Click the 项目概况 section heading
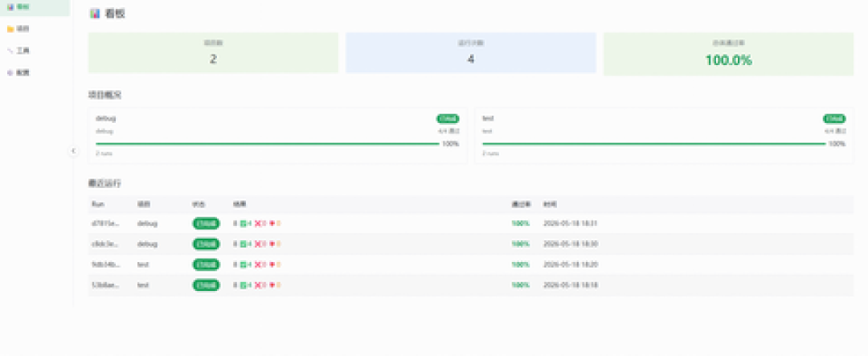Screen dimensions: 868x356 tap(104, 96)
